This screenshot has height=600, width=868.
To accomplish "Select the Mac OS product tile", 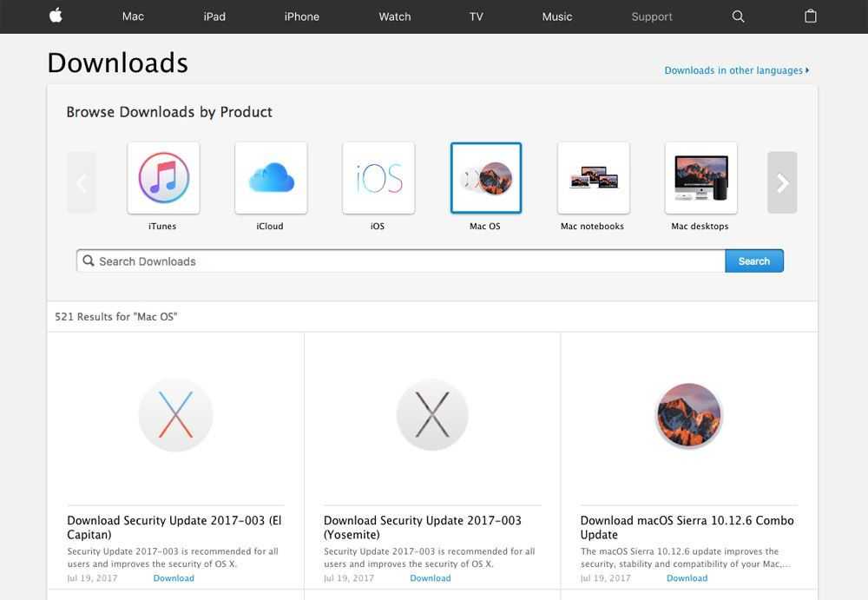I will point(486,178).
